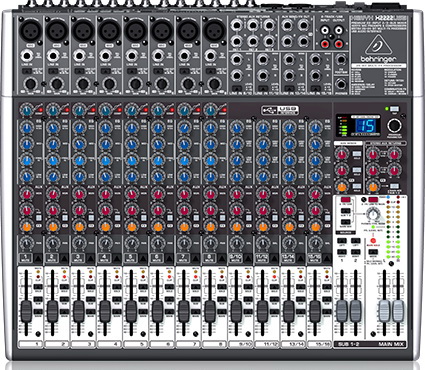The height and width of the screenshot is (370, 425).
Task: Click the LINE IN 15/16 left jack
Action: [x=315, y=60]
